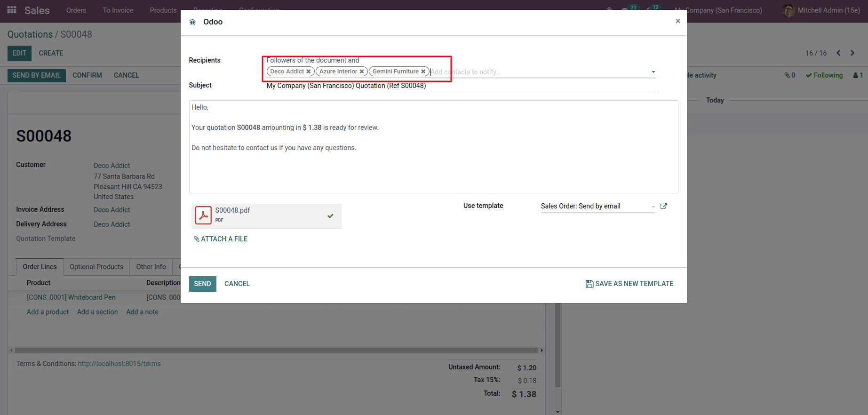Image resolution: width=868 pixels, height=415 pixels.
Task: Click the Product column header
Action: (x=39, y=283)
